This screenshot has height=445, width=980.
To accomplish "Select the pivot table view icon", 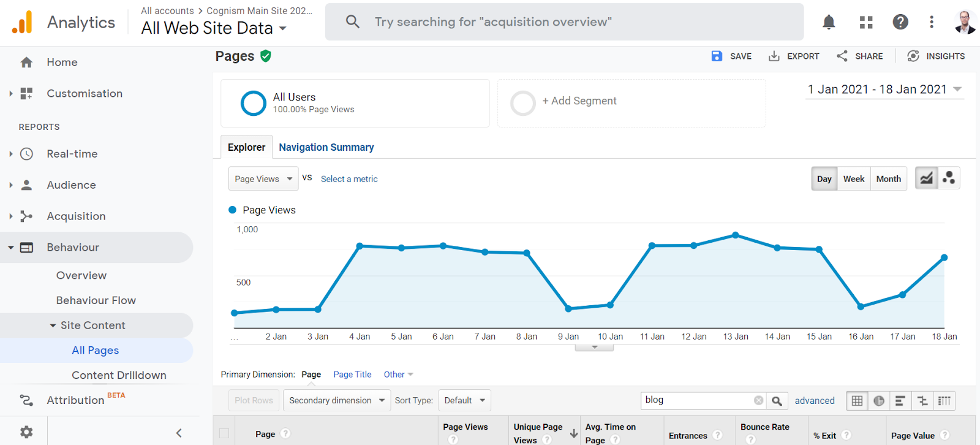I will point(944,401).
